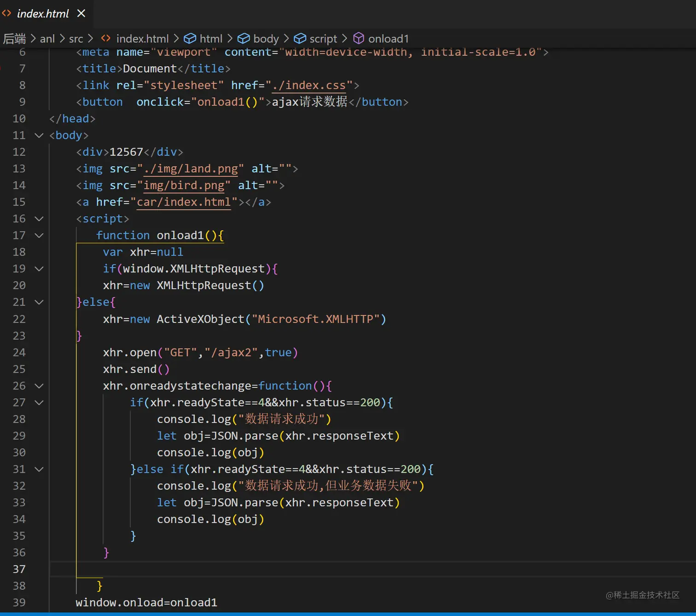Click the HTML file icon on index.html tab

tap(6, 13)
